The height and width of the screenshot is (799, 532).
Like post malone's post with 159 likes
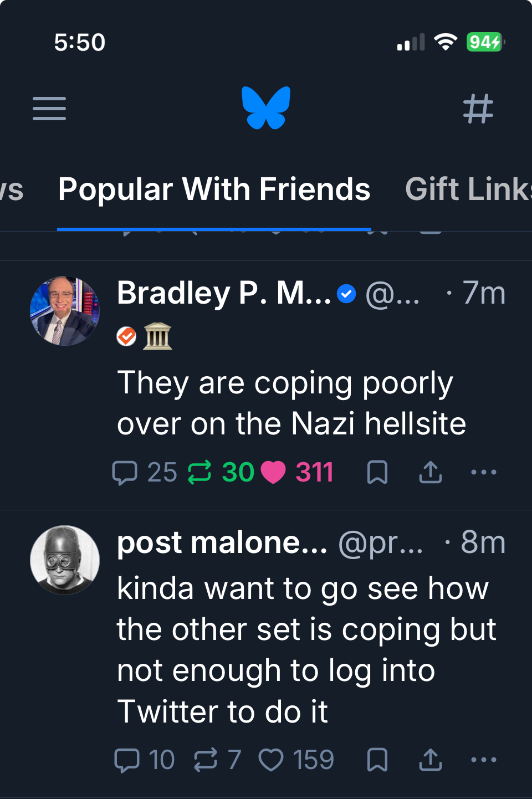(x=271, y=760)
